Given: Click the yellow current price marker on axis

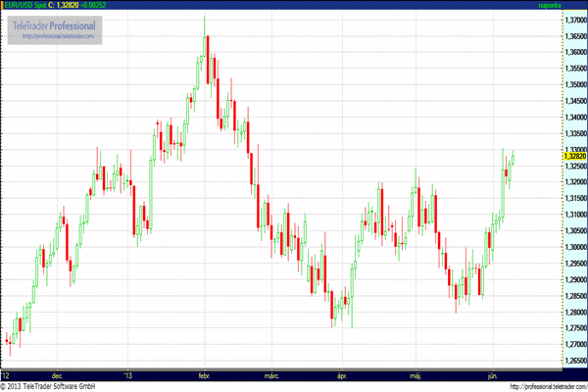Looking at the screenshot, I should (574, 156).
